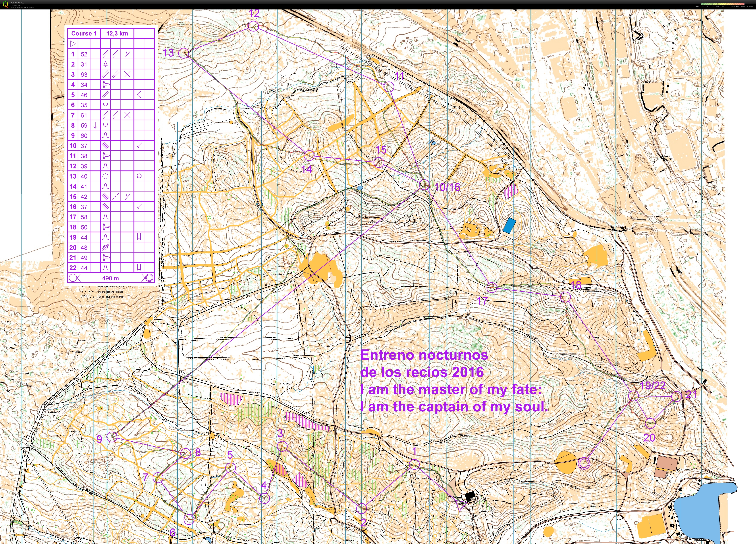Screen dimensions: 756x544
Task: Click control circle 13 on the map
Action: tap(183, 53)
